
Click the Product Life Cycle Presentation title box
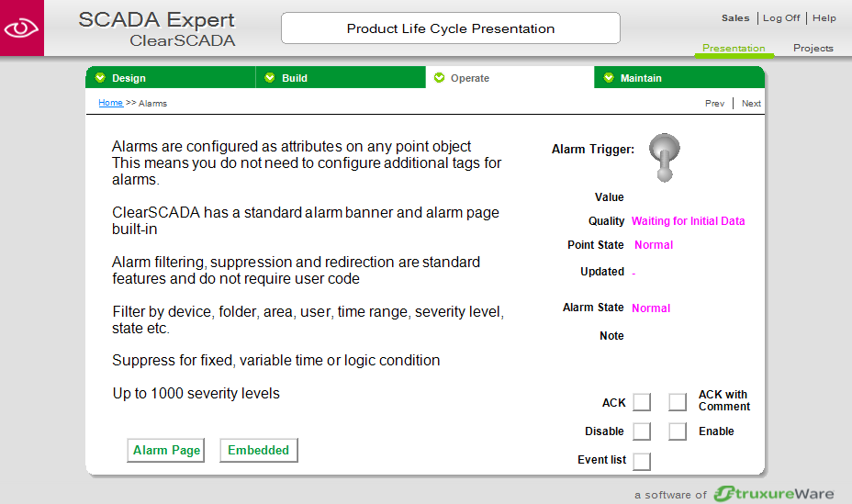pos(451,28)
